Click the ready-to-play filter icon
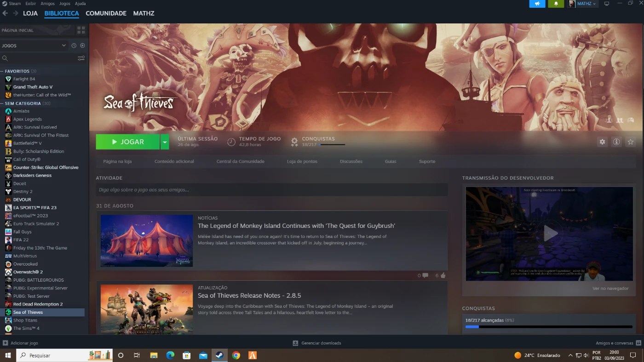644x362 pixels. (x=82, y=45)
